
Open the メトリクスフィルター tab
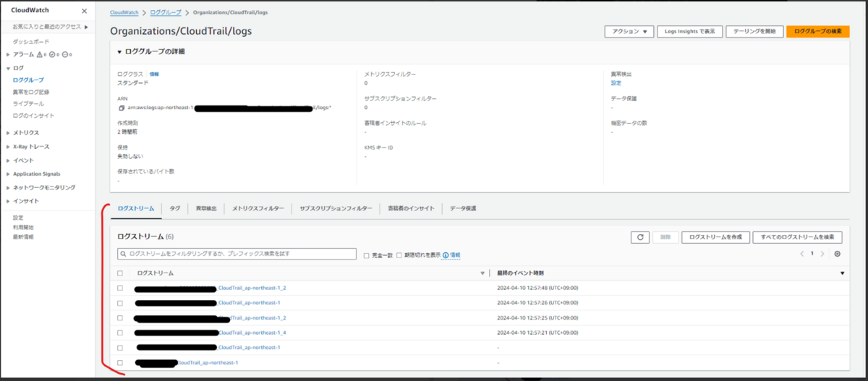(258, 208)
